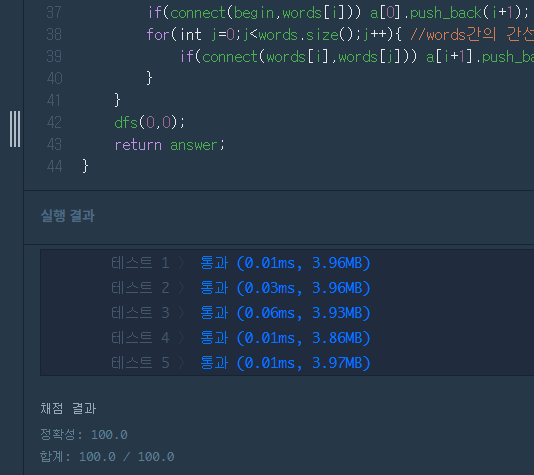Click 통과 (0.01ms, 3.86MB) result
The height and width of the screenshot is (475, 534).
(x=285, y=338)
